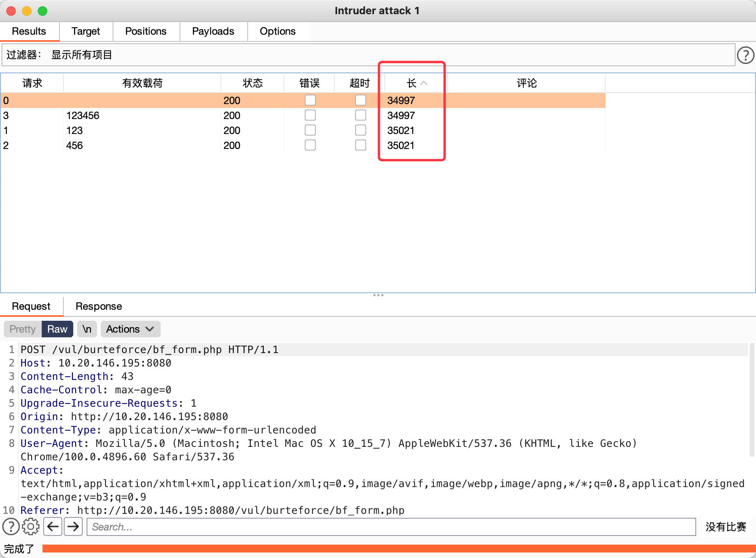The width and height of the screenshot is (756, 558).
Task: Expand the Actions dropdown menu
Action: pyautogui.click(x=130, y=329)
